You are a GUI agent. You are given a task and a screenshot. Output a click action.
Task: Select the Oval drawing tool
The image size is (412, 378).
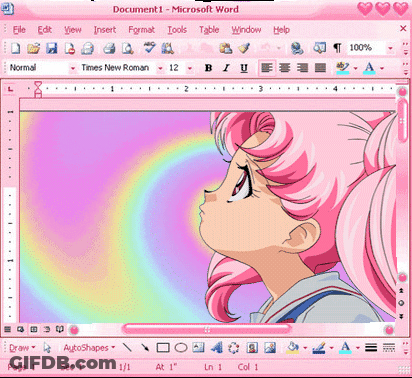point(181,348)
